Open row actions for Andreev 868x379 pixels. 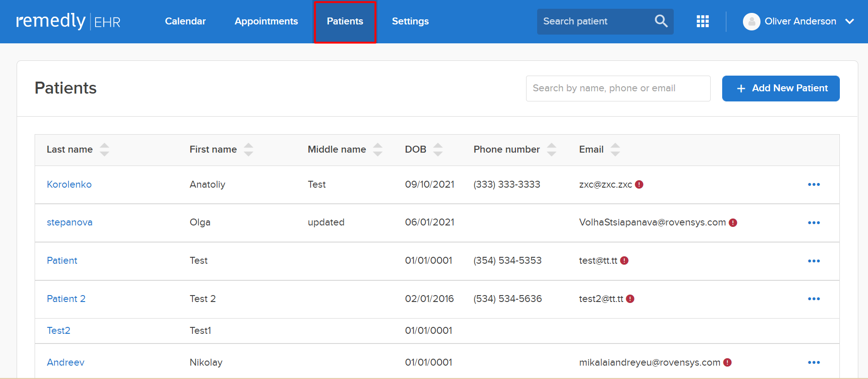coord(814,362)
